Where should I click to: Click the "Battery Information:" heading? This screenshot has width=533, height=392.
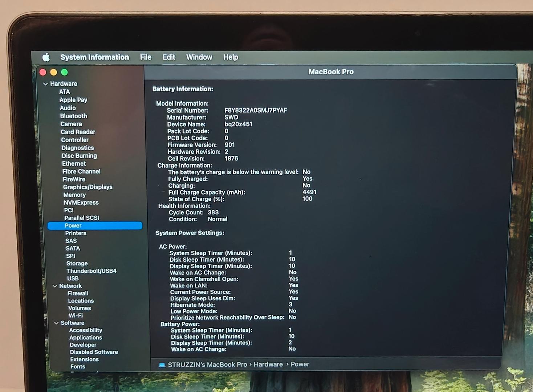click(x=183, y=89)
